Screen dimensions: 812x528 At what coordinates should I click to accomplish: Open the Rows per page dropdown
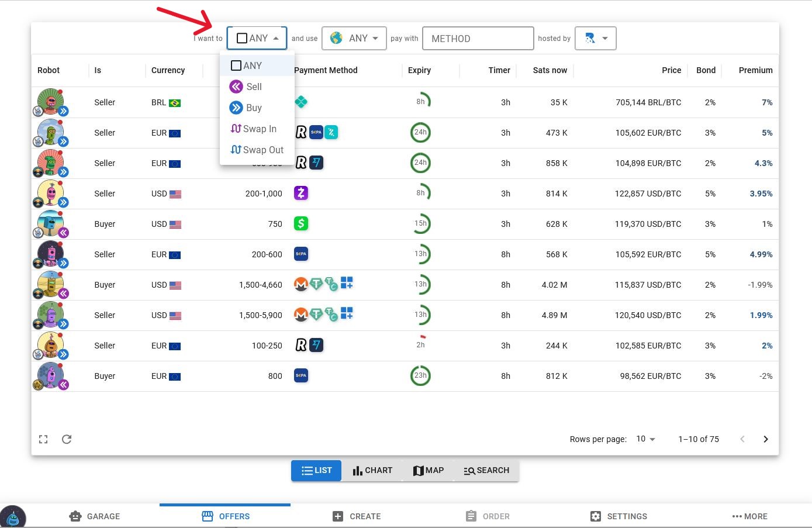(644, 439)
